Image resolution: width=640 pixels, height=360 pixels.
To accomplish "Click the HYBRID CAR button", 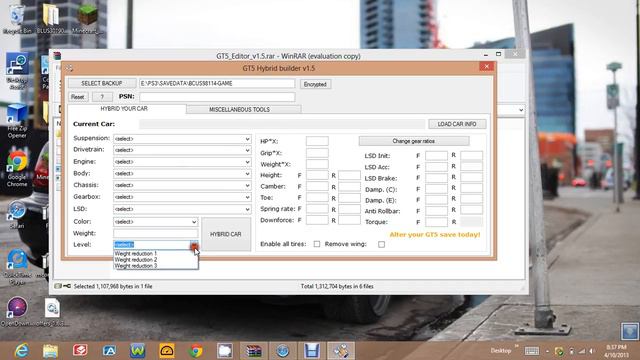I will click(226, 234).
